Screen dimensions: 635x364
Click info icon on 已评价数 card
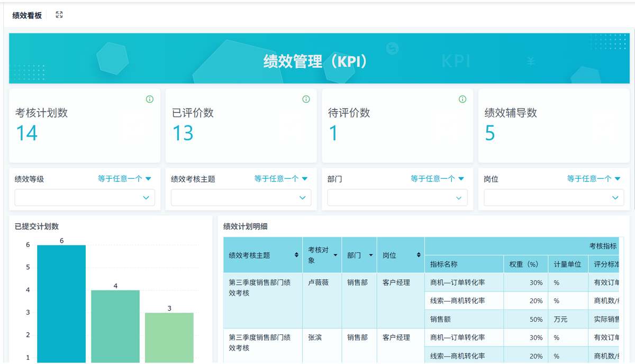point(306,99)
